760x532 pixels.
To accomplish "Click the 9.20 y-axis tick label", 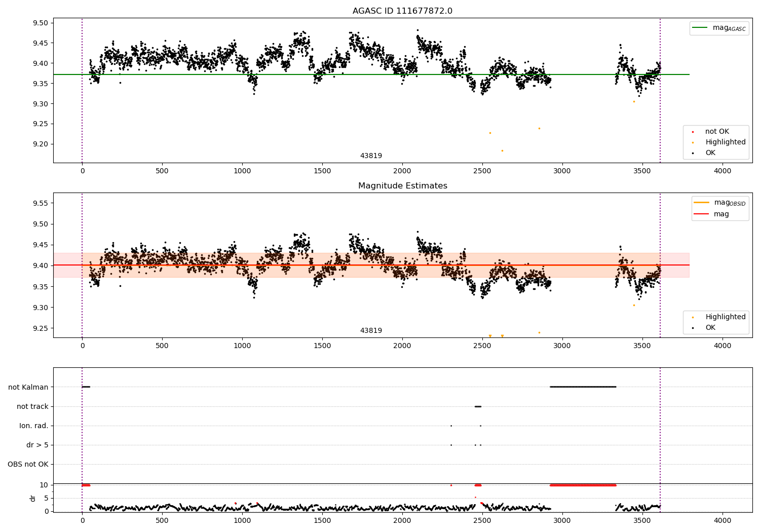I will point(40,144).
